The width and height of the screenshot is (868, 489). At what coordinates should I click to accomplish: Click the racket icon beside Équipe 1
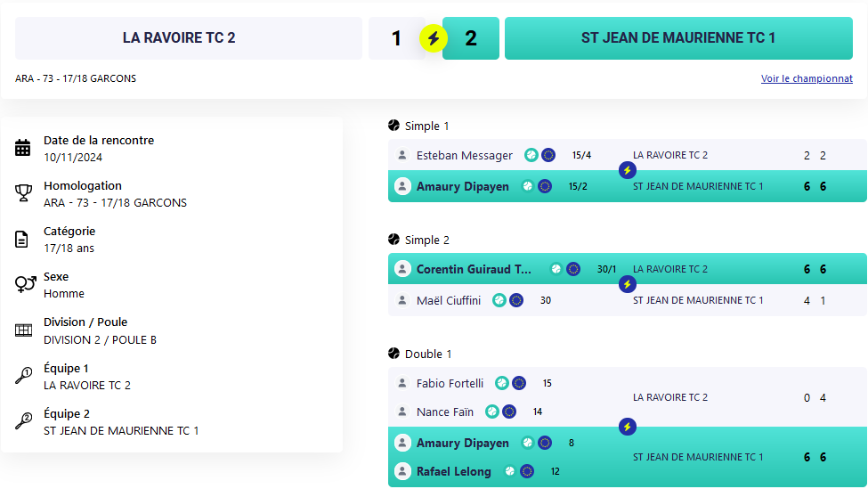tap(22, 376)
